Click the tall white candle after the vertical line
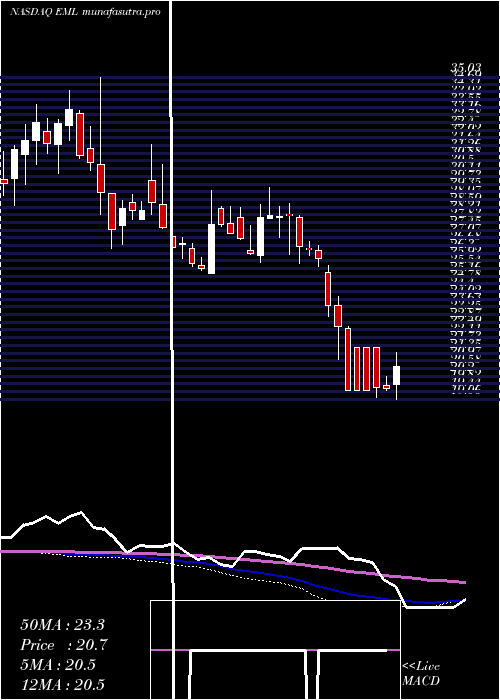Image resolution: width=500 pixels, height=700 pixels. [211, 249]
